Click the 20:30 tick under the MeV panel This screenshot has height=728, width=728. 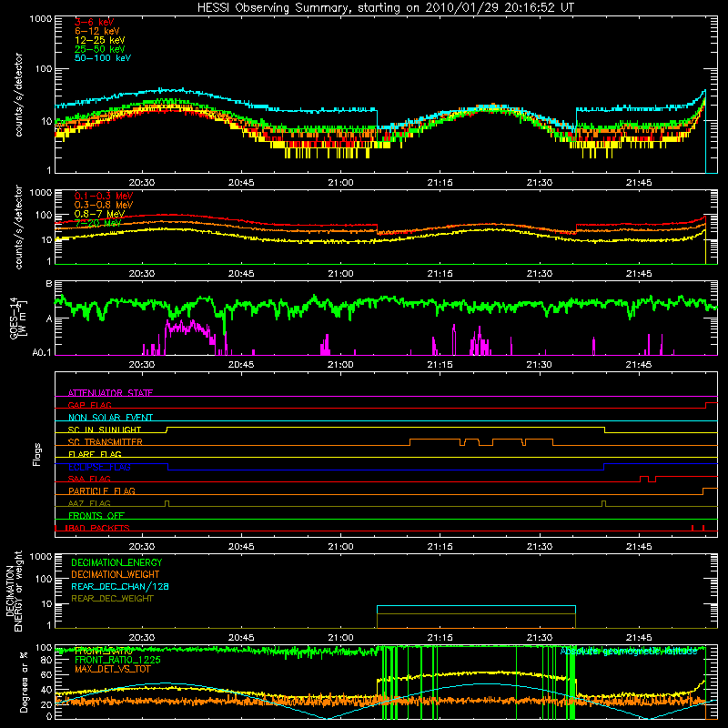[x=142, y=274]
